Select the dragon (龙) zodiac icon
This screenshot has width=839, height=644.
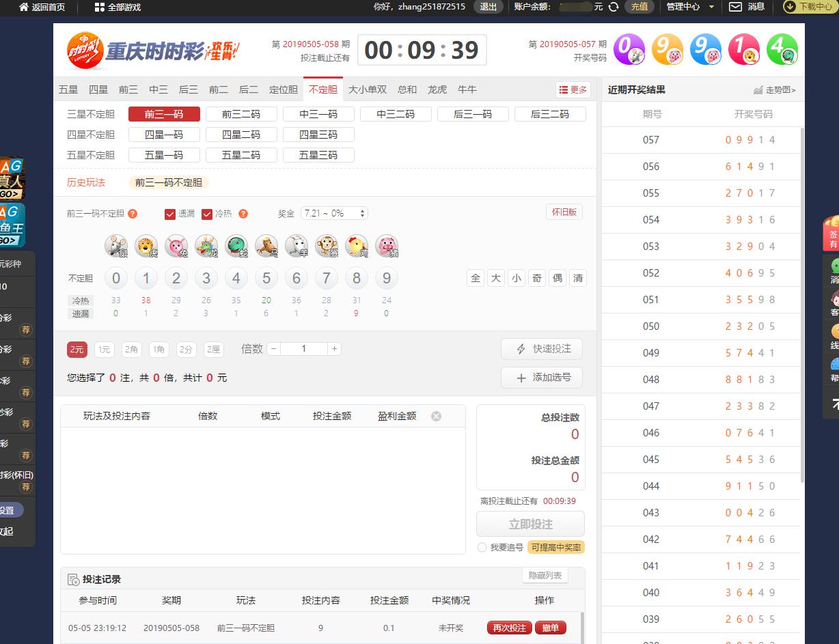tap(206, 246)
